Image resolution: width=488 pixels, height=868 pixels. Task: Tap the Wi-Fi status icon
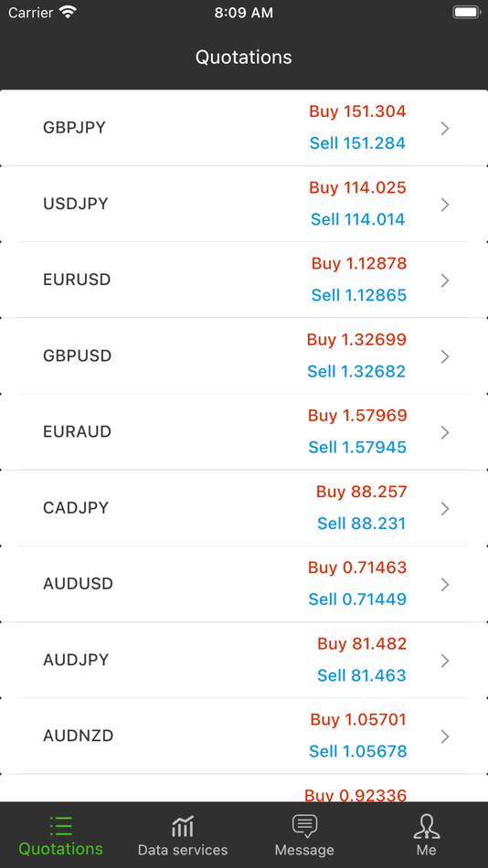(x=69, y=12)
